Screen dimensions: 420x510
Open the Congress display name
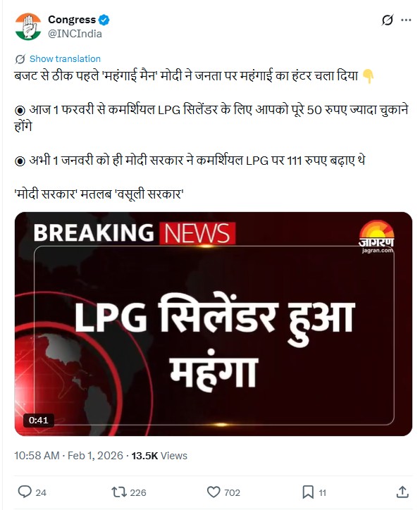[72, 20]
